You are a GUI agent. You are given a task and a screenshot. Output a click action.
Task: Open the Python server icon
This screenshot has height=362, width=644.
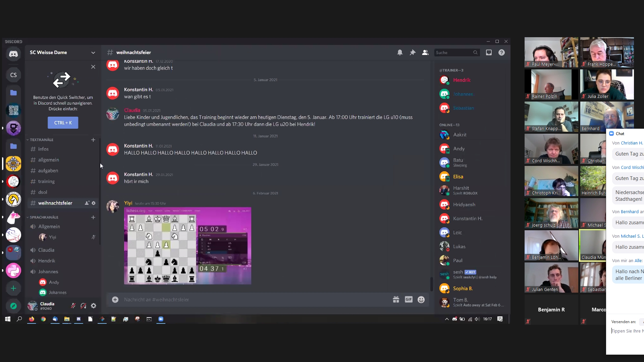click(13, 270)
